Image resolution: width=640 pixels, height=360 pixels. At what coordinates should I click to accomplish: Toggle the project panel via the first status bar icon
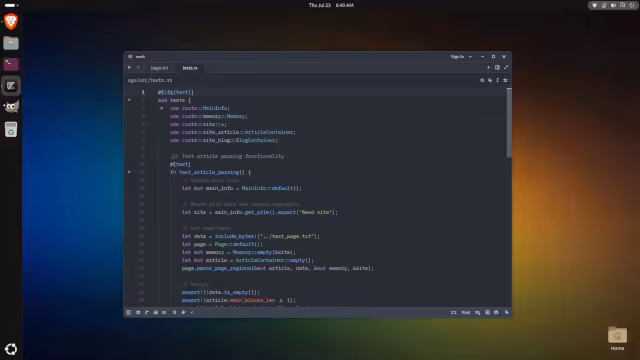(129, 313)
